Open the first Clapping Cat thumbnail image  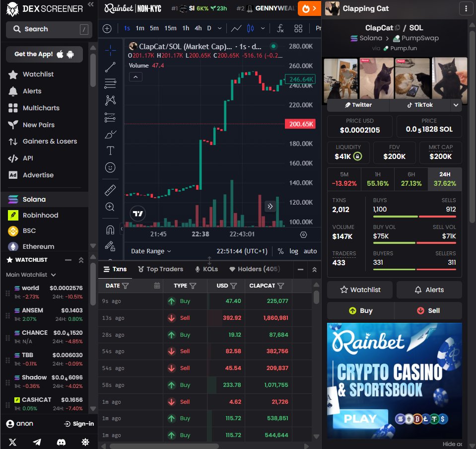point(340,79)
